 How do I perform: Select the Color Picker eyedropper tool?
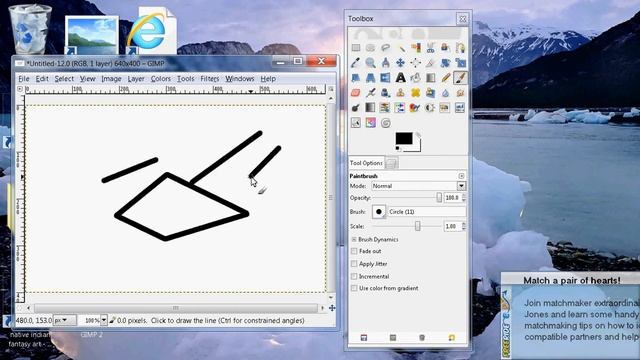click(x=356, y=62)
